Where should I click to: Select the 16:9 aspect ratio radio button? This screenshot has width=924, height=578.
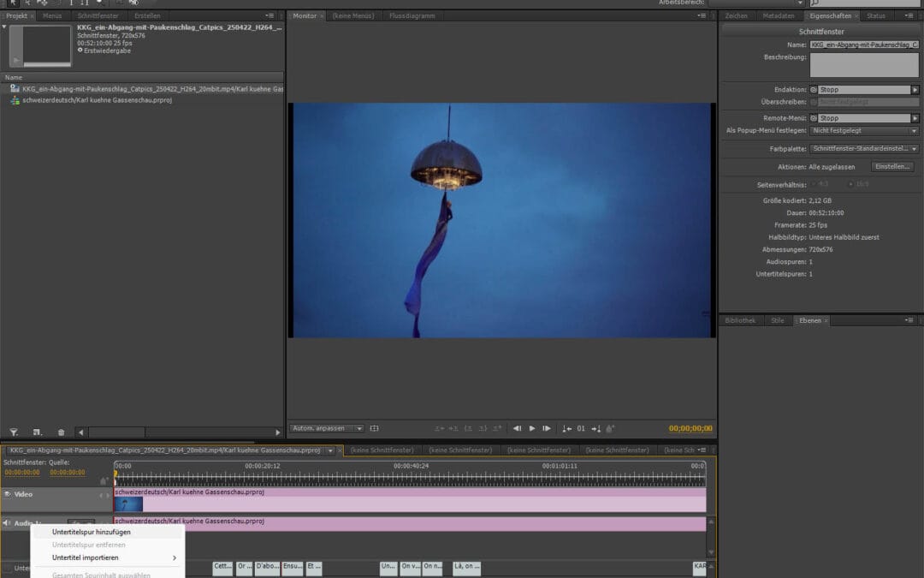click(850, 184)
